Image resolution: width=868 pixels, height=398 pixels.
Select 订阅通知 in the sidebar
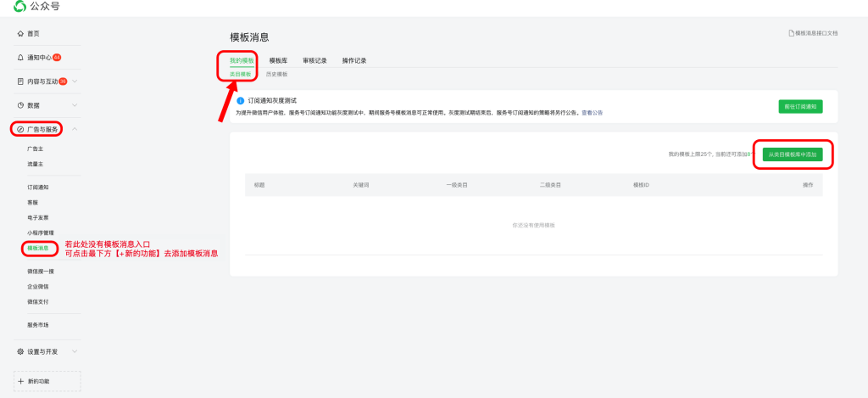[x=38, y=187]
